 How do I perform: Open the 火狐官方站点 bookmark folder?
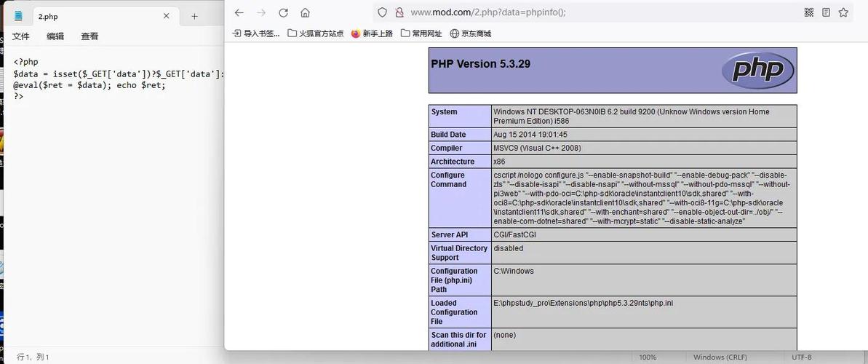point(316,33)
